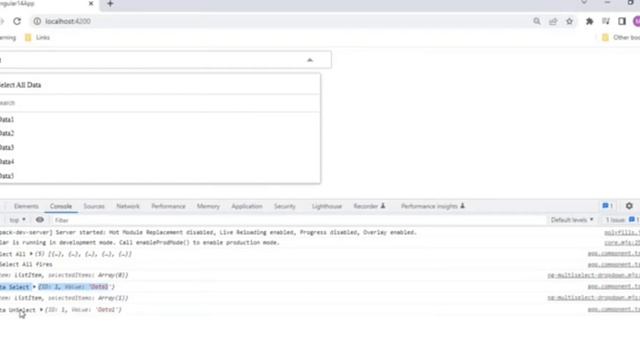This screenshot has height=360, width=640.
Task: Collapse the multiselect dropdown with the chevron
Action: (310, 60)
